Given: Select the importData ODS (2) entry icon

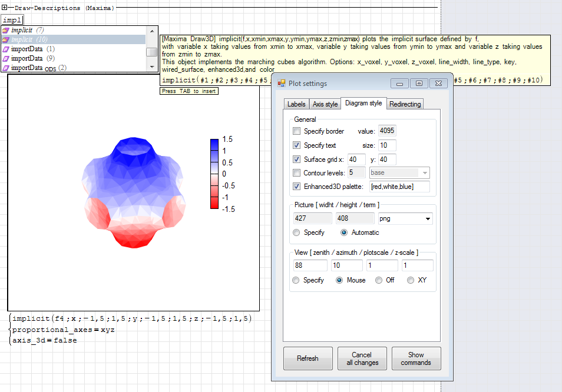Looking at the screenshot, I should click(x=5, y=68).
